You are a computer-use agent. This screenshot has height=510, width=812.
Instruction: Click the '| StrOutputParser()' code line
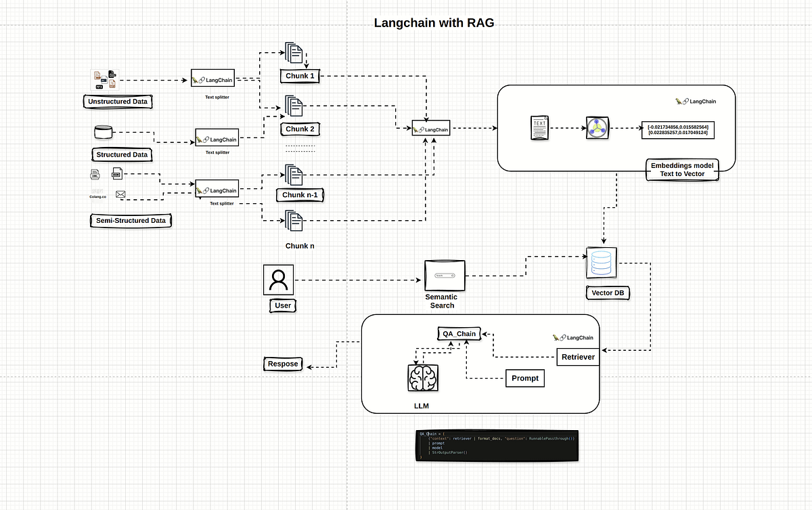[448, 452]
